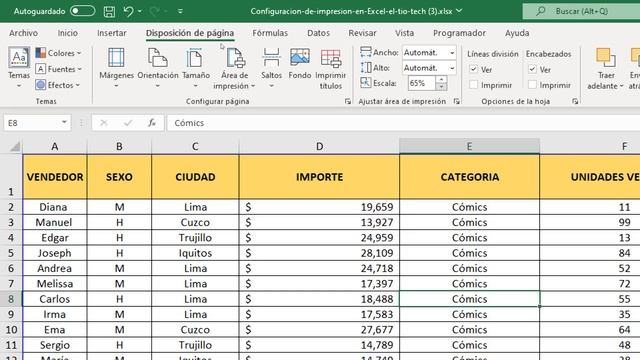Open the Archivo tab

(x=23, y=33)
